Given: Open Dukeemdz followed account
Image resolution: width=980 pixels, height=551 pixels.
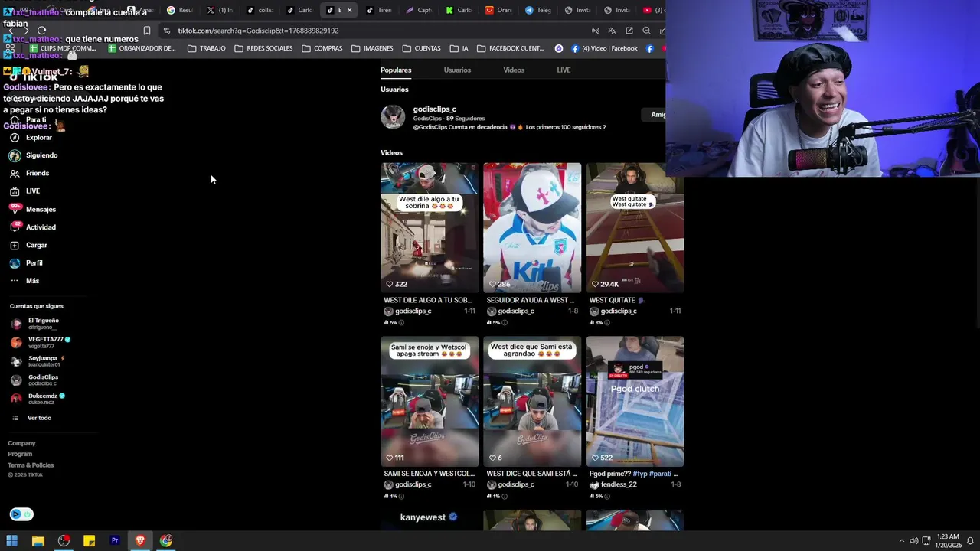Looking at the screenshot, I should pos(38,398).
